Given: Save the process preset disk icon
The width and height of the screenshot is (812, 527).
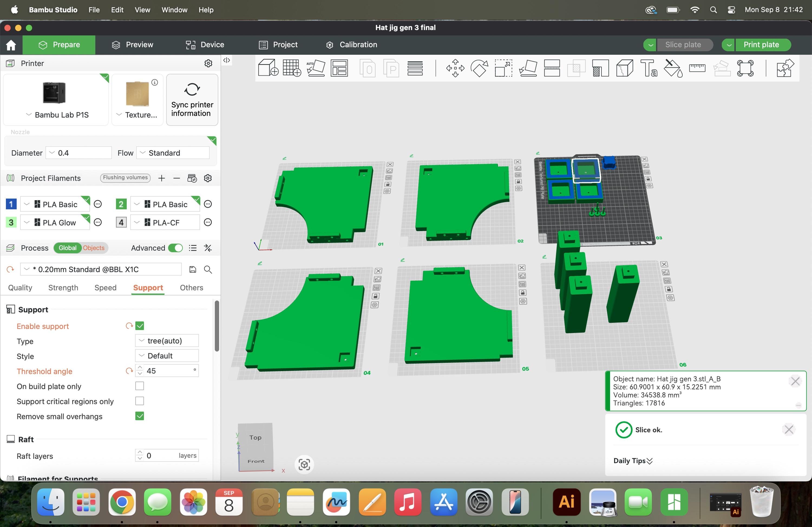Looking at the screenshot, I should [193, 269].
